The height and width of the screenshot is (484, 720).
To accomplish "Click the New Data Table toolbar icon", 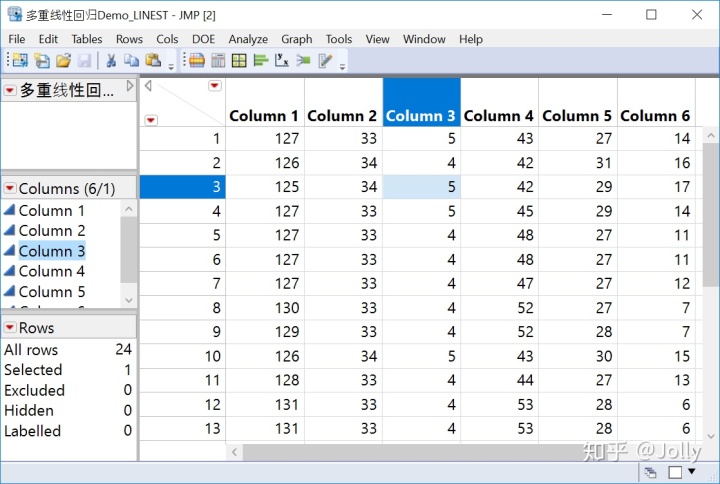I will (x=20, y=60).
